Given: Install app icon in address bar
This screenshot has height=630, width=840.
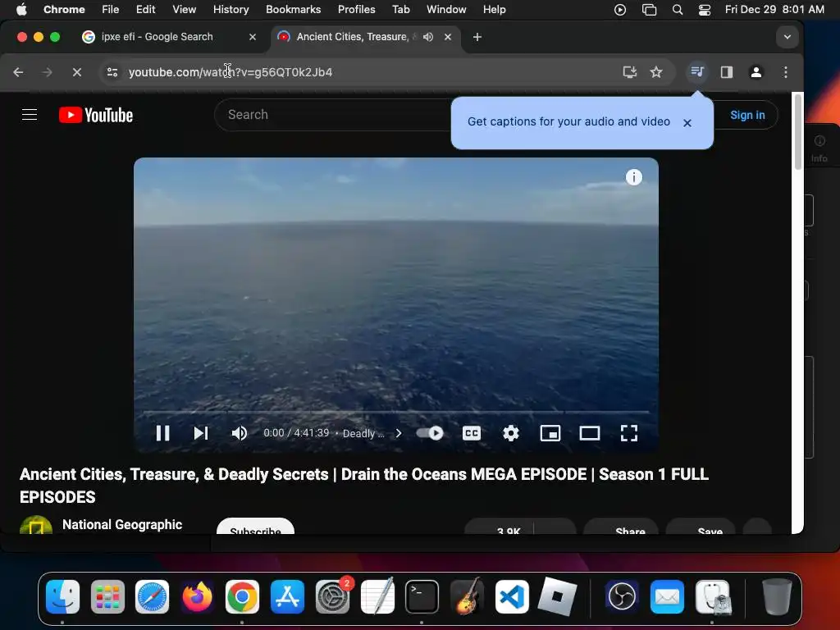Looking at the screenshot, I should (629, 72).
